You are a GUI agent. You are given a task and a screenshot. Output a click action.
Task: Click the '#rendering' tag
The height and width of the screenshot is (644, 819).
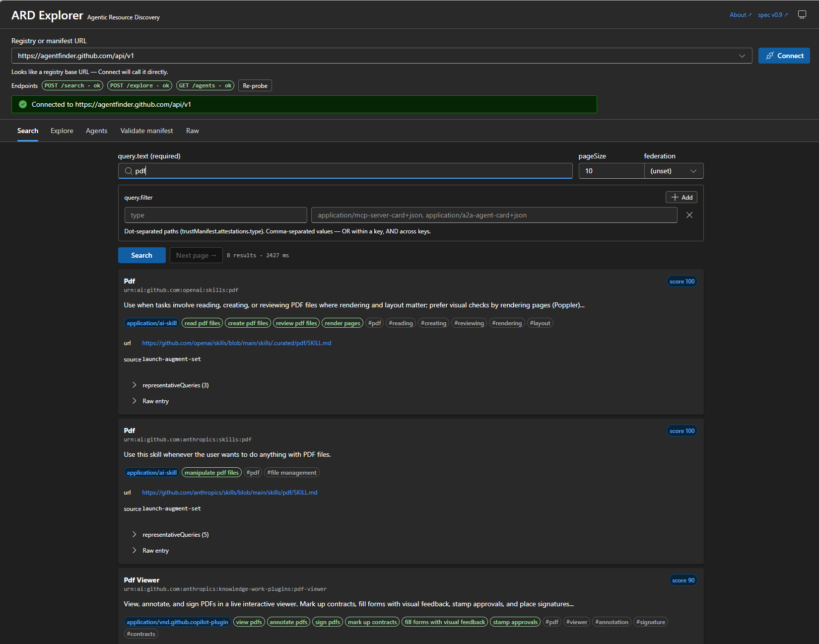tap(507, 323)
